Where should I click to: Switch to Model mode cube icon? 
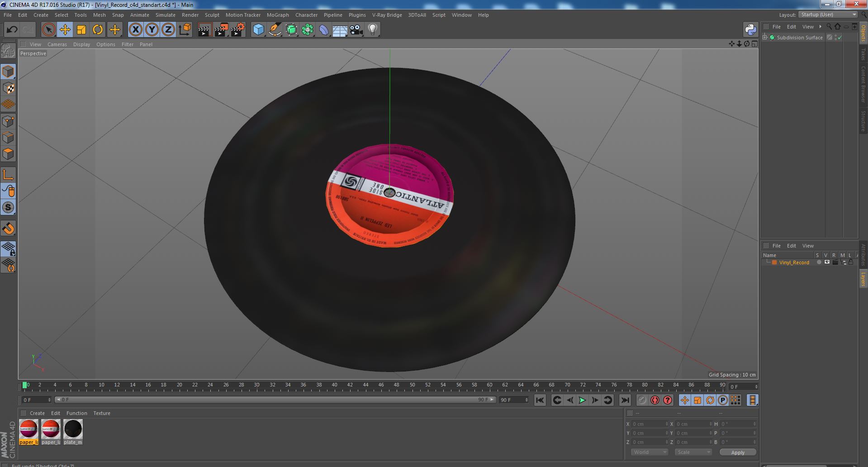tap(8, 71)
